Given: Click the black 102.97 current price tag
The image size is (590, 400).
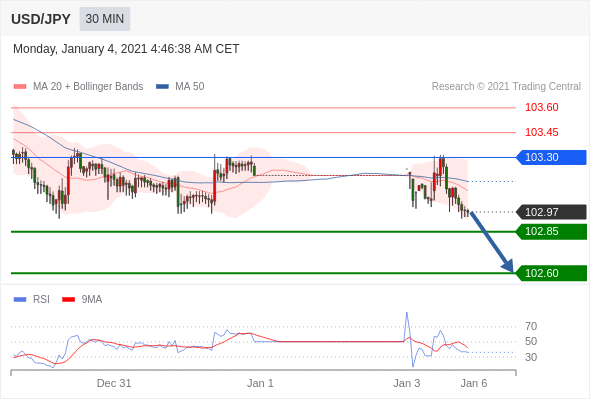Looking at the screenshot, I should [551, 212].
